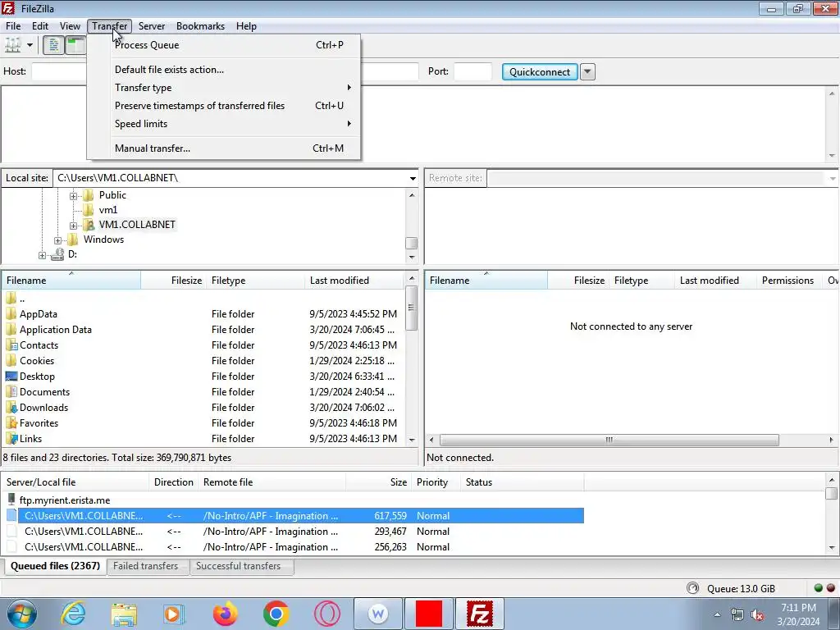This screenshot has width=840, height=630.
Task: Open Windows Start menu
Action: coord(21,614)
